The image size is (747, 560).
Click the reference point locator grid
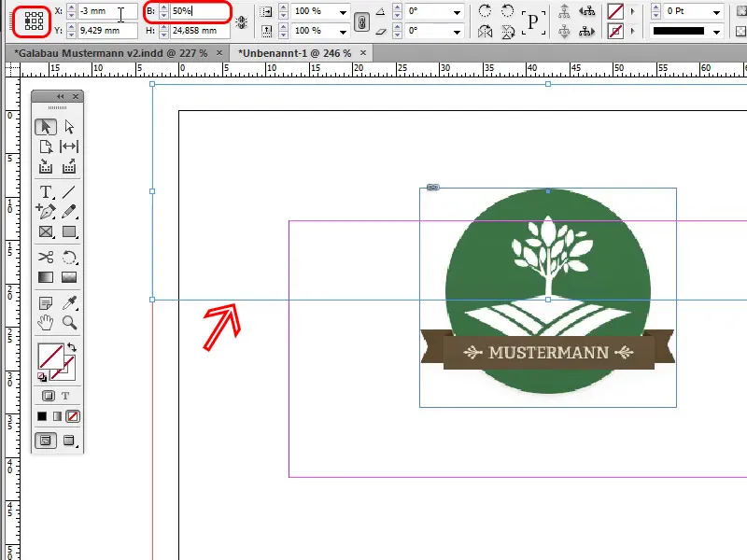pyautogui.click(x=34, y=21)
